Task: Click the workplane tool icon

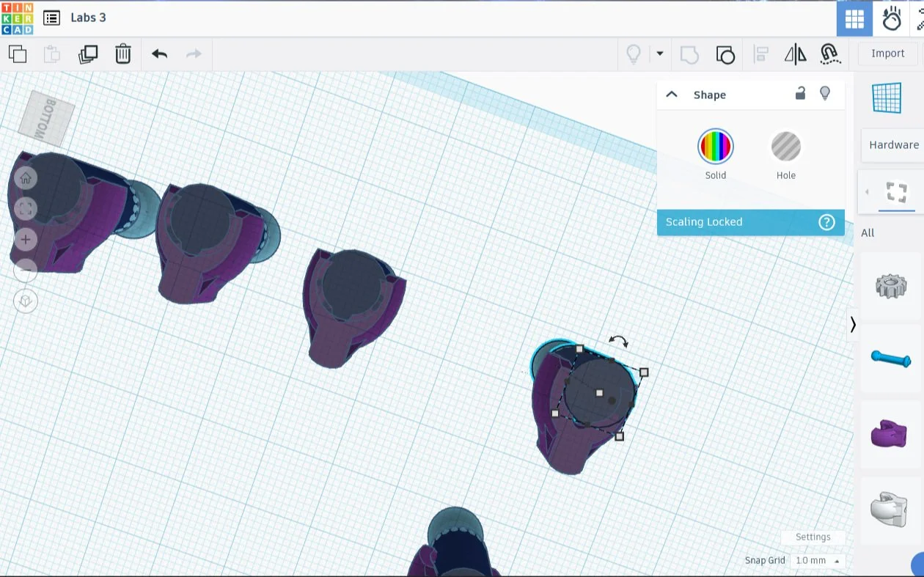Action: click(887, 98)
